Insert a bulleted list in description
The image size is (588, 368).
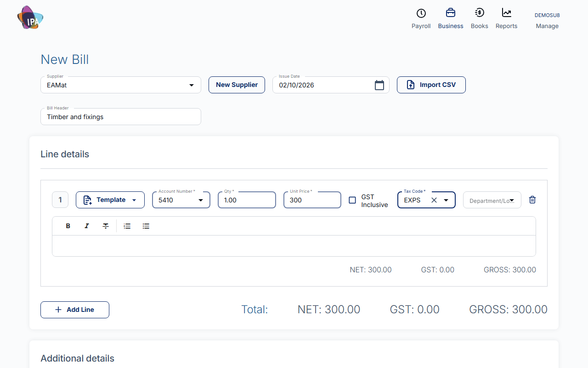coord(146,226)
